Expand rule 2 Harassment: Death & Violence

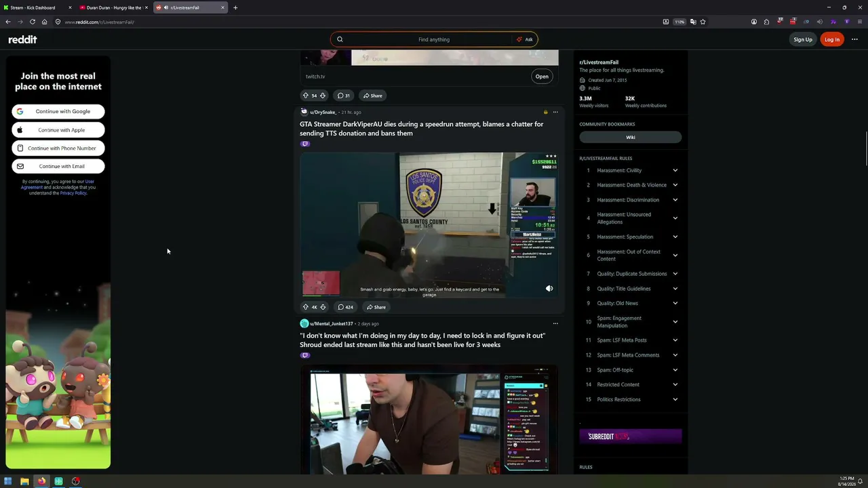point(675,185)
